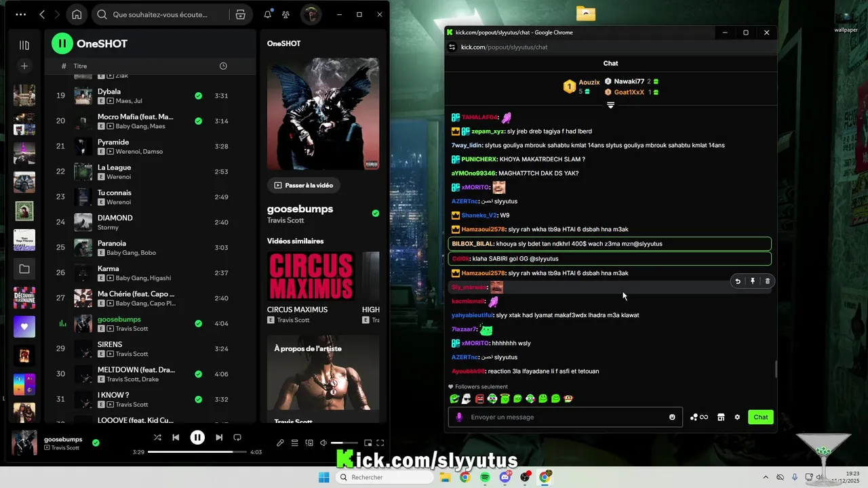
Task: Pause the song in bottom player
Action: tap(197, 437)
